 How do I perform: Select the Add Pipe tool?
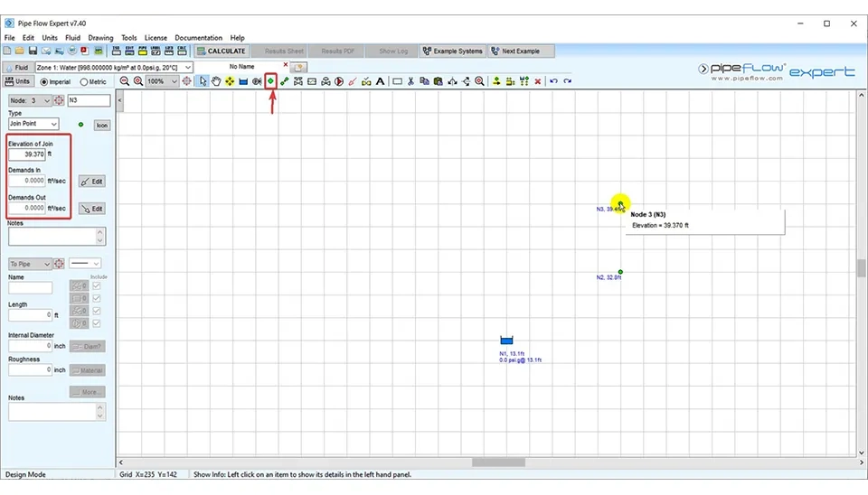pyautogui.click(x=285, y=81)
